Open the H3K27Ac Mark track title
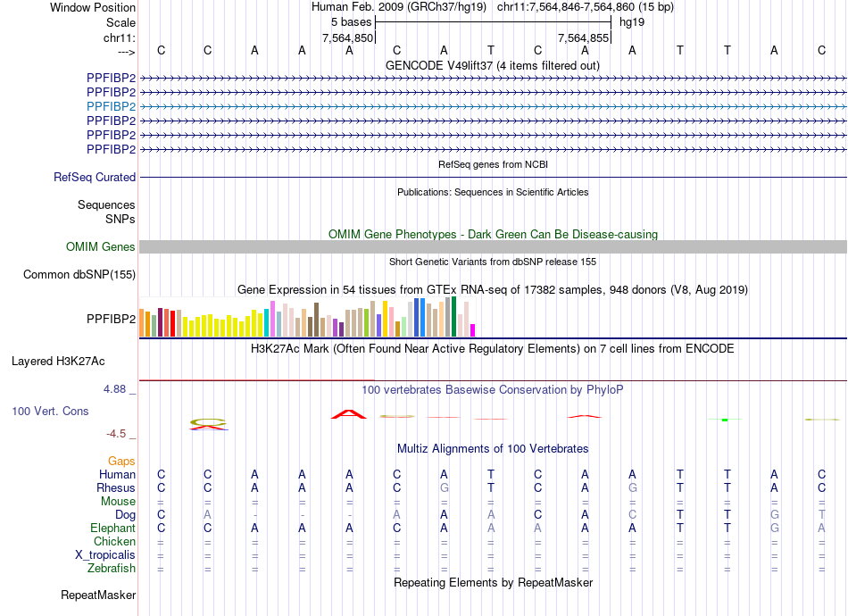The width and height of the screenshot is (848, 616). (492, 348)
